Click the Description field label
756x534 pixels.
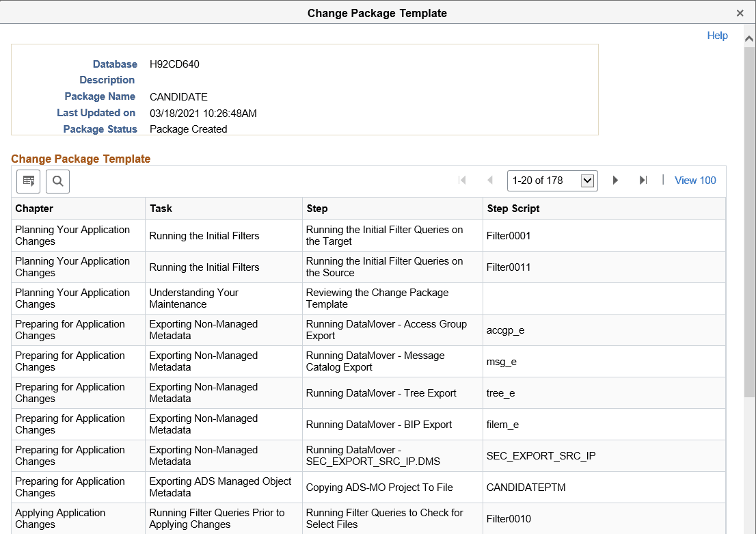tap(107, 80)
